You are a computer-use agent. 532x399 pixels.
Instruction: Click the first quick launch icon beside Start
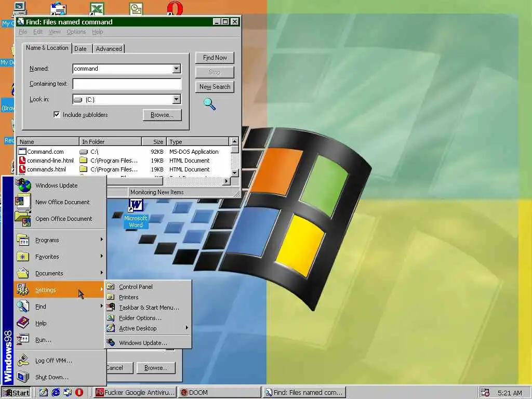coord(44,393)
